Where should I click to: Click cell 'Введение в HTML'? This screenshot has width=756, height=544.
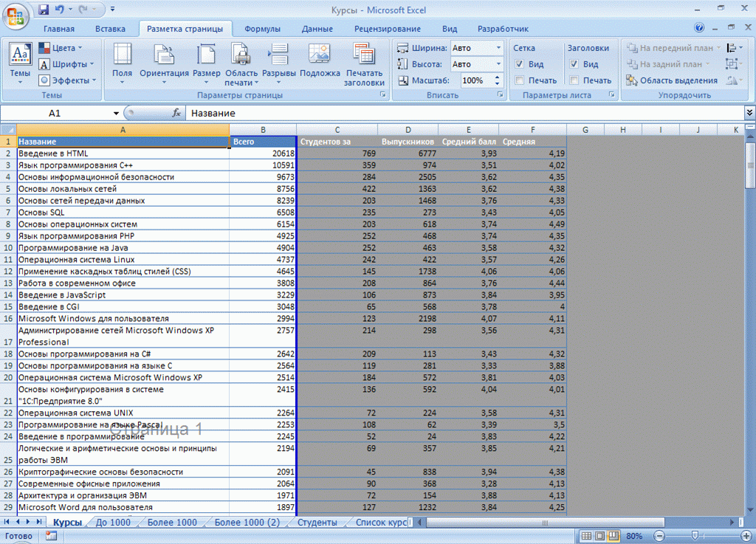click(123, 154)
